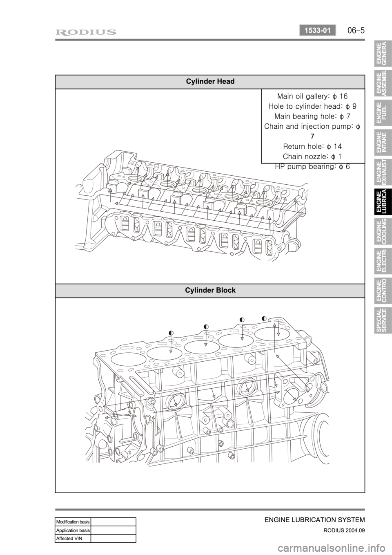
Task: Select the Cylinder Head section header
Action: 210,81
